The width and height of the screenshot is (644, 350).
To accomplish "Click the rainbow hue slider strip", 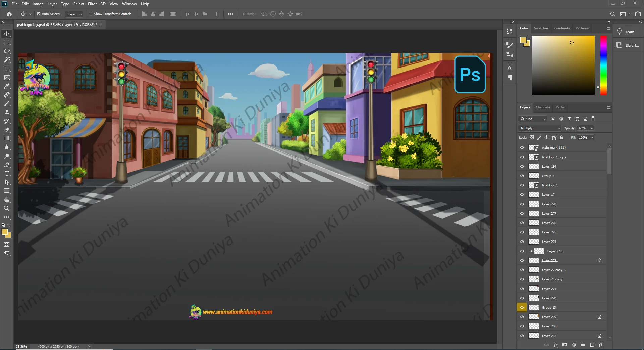I will (603, 65).
